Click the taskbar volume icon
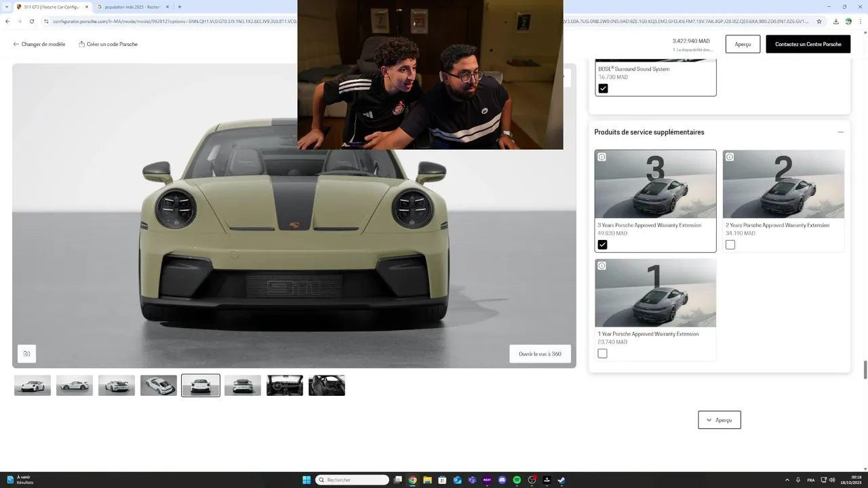Viewport: 868px width, 488px height. (833, 480)
